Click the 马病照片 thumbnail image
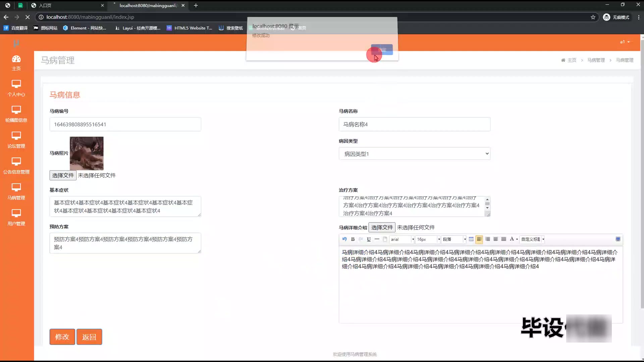This screenshot has height=362, width=644. [87, 153]
